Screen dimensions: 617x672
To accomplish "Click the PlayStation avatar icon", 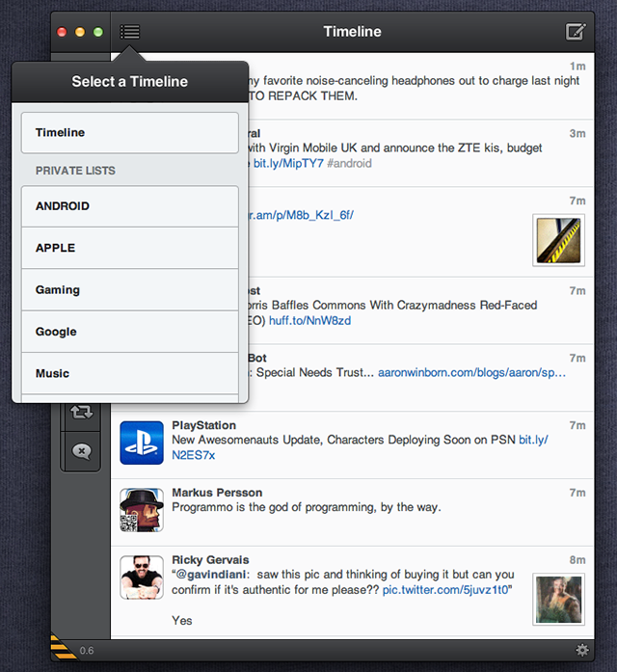I will pos(142,443).
